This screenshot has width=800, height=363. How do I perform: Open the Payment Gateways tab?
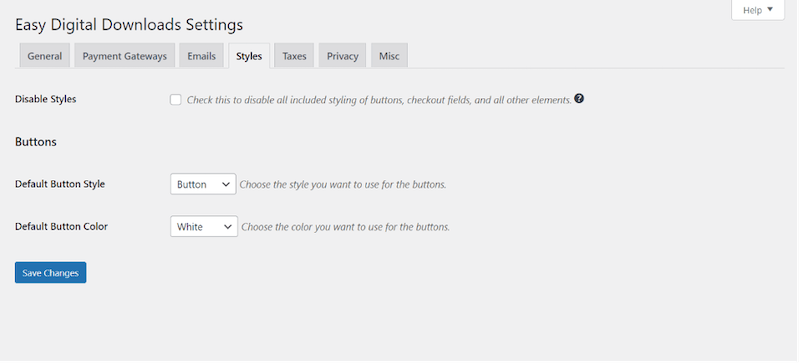click(124, 56)
